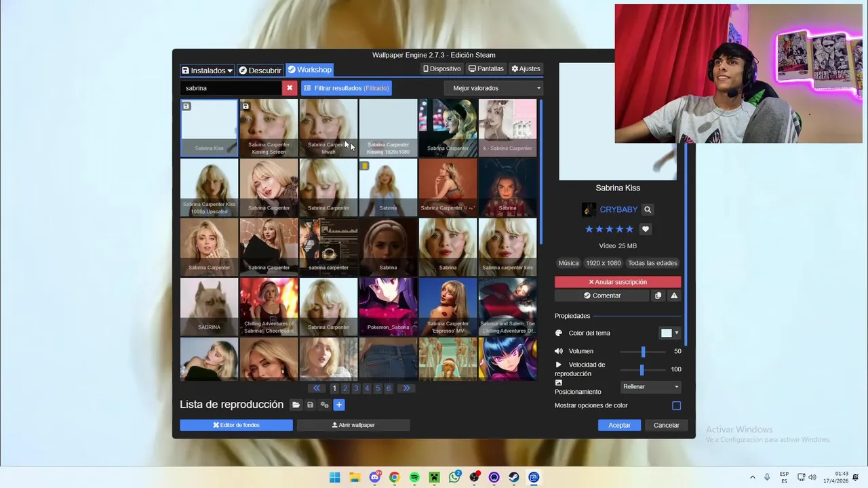Click the search field containing 'sabrina'
This screenshot has height=488, width=868.
[231, 88]
